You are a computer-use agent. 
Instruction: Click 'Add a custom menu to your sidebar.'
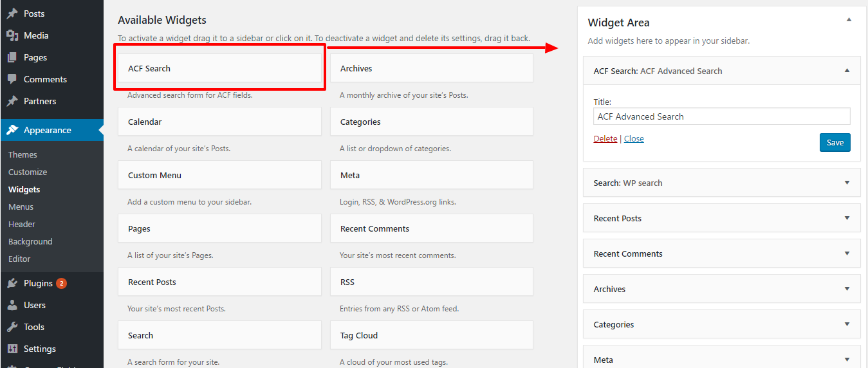[189, 201]
